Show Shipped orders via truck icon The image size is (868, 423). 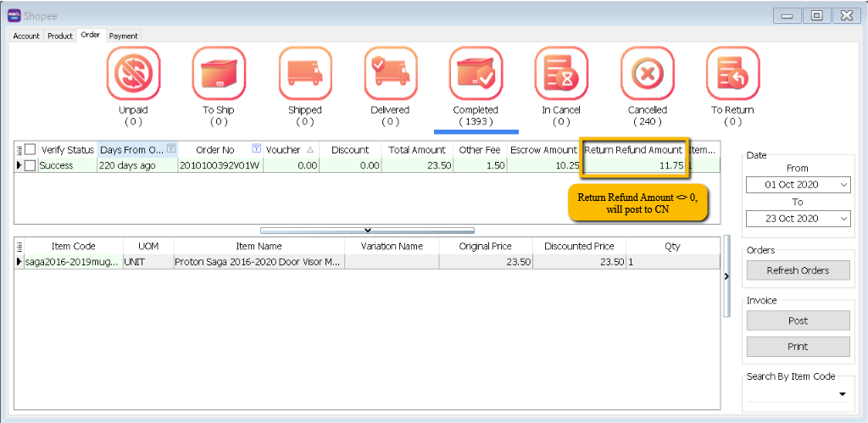(304, 74)
